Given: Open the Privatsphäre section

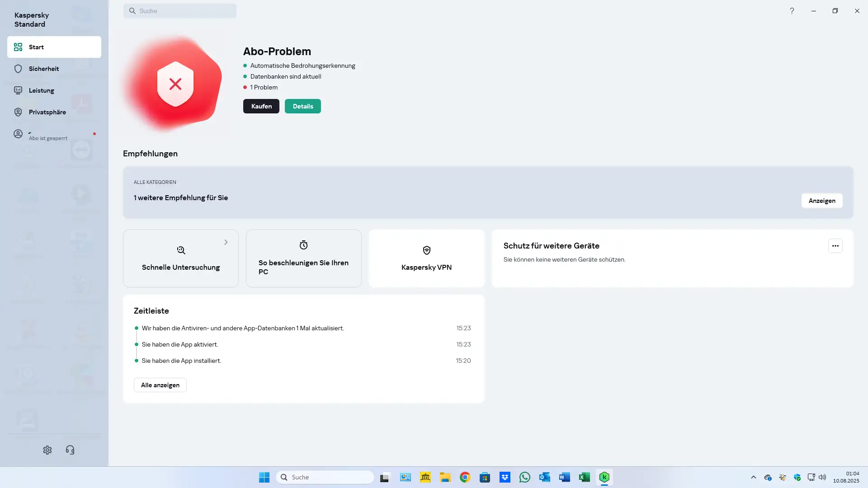Looking at the screenshot, I should (x=47, y=112).
